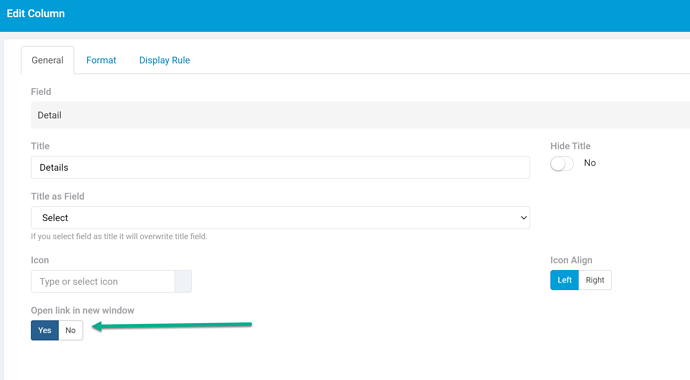Open the Display Rule tab
The height and width of the screenshot is (380, 690).
pos(165,60)
